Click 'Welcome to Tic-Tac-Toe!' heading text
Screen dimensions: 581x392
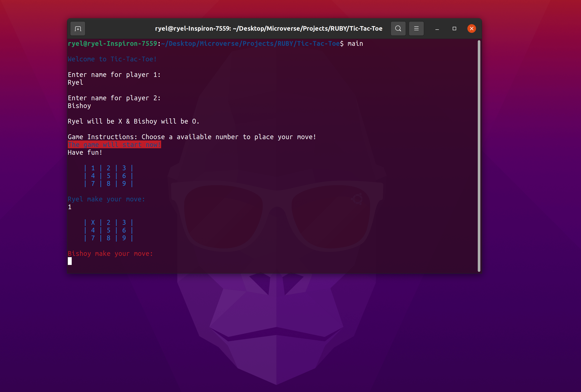tap(112, 59)
